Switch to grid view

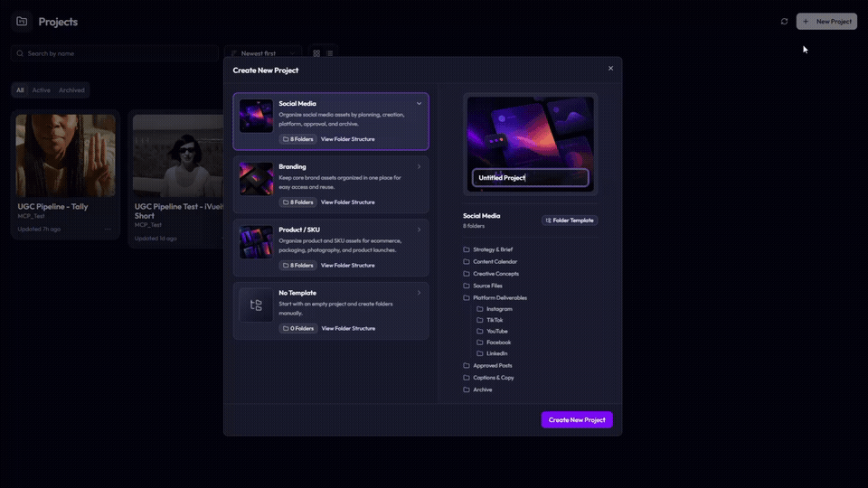[x=316, y=53]
